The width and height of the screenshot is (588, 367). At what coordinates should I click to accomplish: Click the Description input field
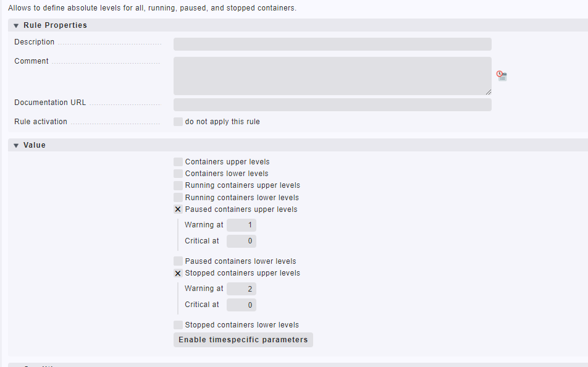[332, 44]
